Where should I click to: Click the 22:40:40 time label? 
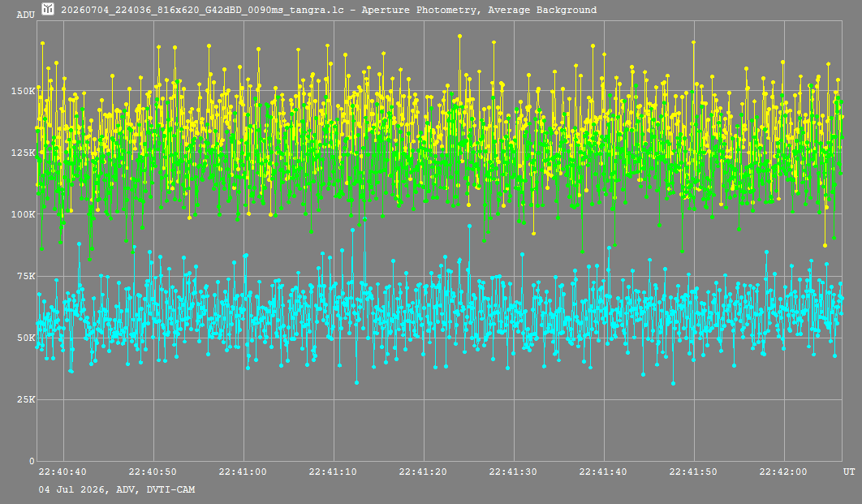[62, 472]
